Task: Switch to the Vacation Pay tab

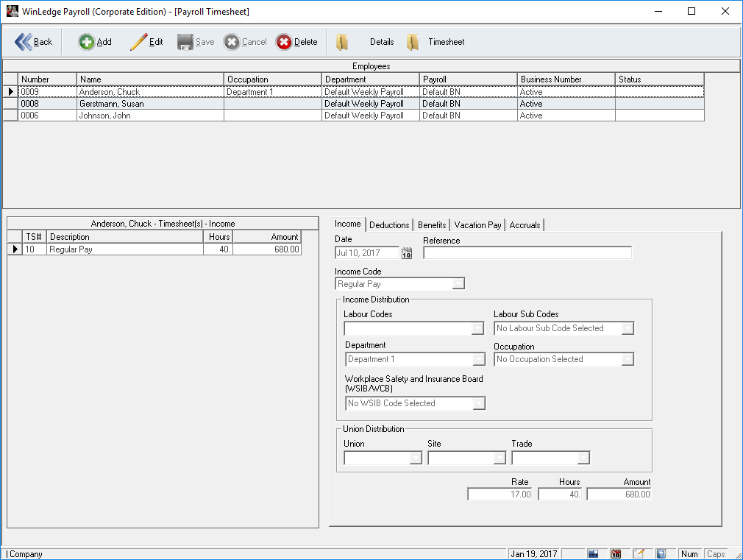Action: (x=477, y=225)
